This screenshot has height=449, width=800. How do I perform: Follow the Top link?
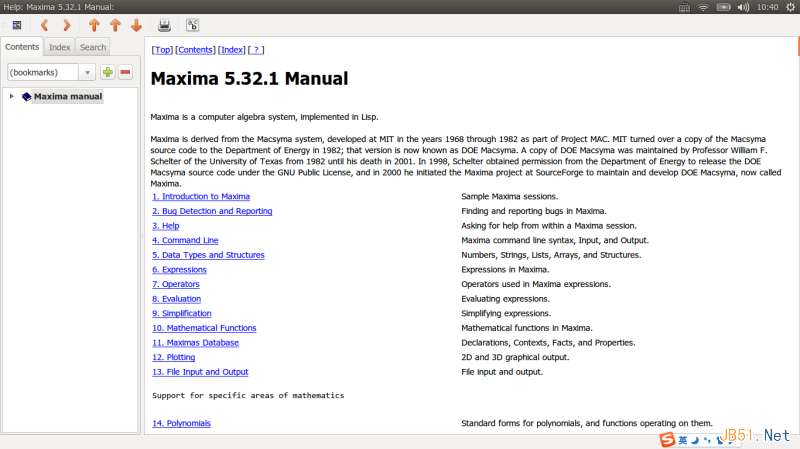coord(162,49)
